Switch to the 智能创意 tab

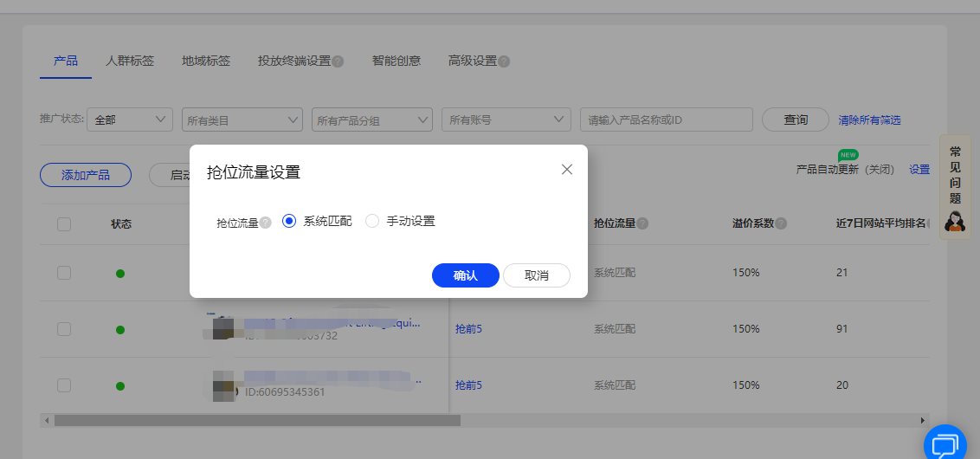[397, 61]
